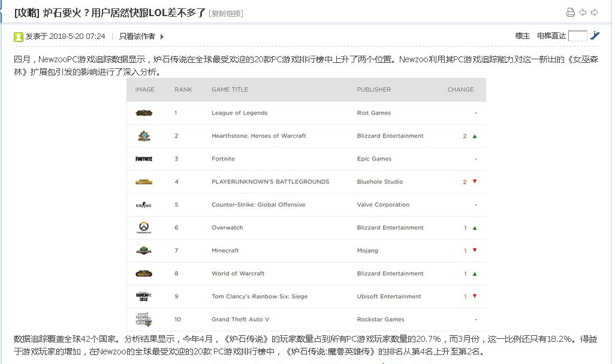Screen dimensions: 615x364
Task: Click 'Ubisoft Entertainment' publisher cell
Action: pos(389,296)
